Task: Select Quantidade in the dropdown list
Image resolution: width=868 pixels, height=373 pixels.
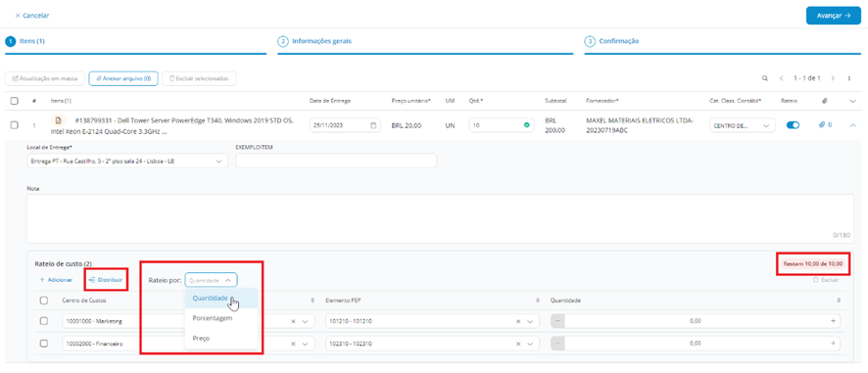Action: click(x=221, y=298)
